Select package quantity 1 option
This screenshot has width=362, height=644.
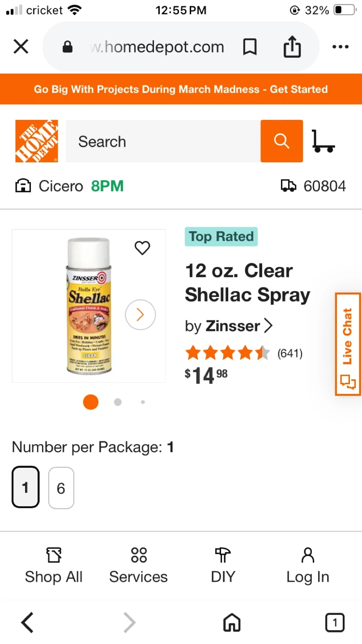tap(26, 487)
